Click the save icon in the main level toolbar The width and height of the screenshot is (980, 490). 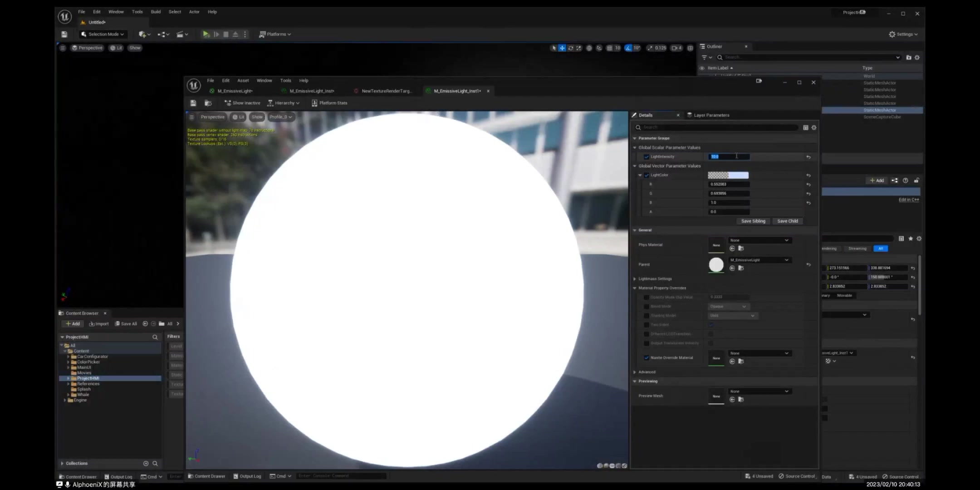[64, 34]
